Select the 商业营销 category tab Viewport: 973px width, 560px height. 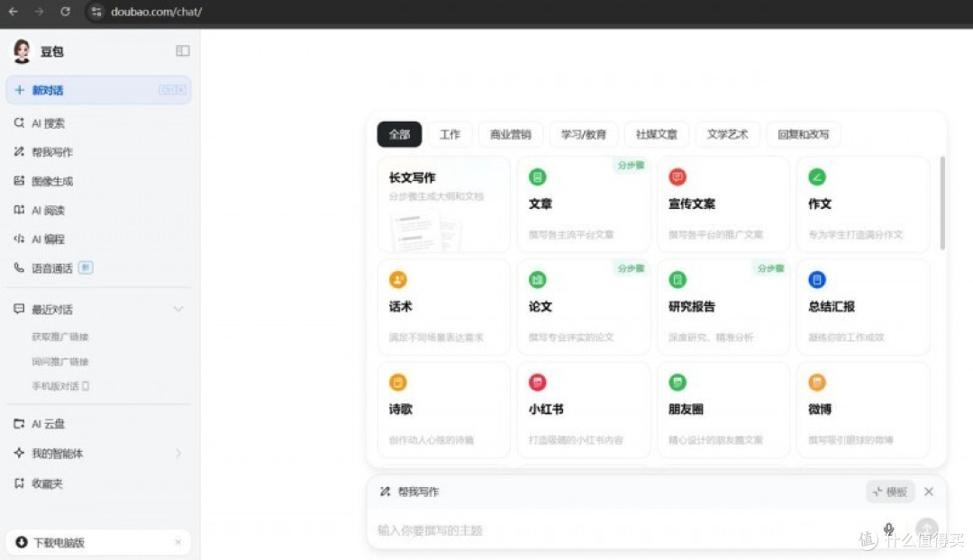tap(510, 134)
